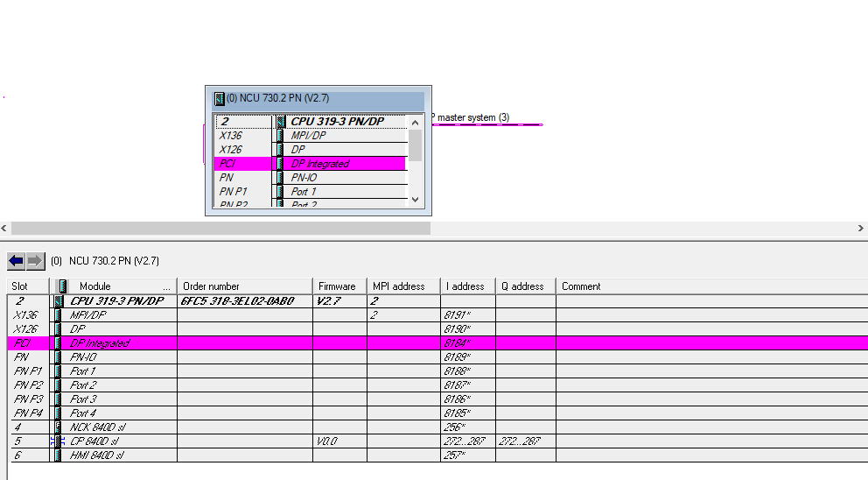Click the Firmware column header
This screenshot has height=480, width=868.
click(x=339, y=286)
